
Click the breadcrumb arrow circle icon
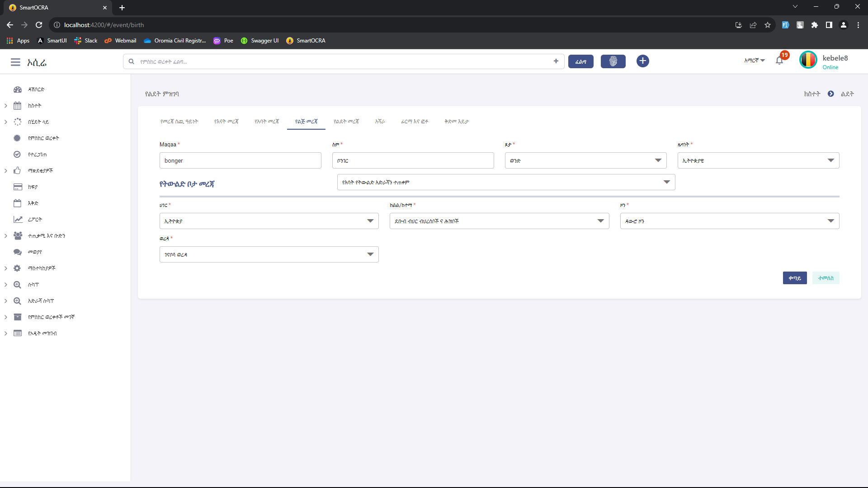pos(831,94)
